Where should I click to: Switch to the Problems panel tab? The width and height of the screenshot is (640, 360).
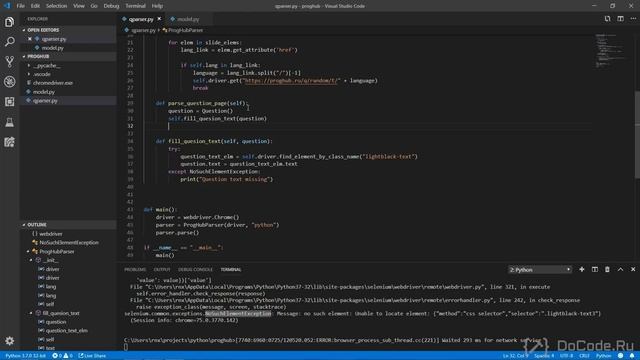tap(135, 269)
